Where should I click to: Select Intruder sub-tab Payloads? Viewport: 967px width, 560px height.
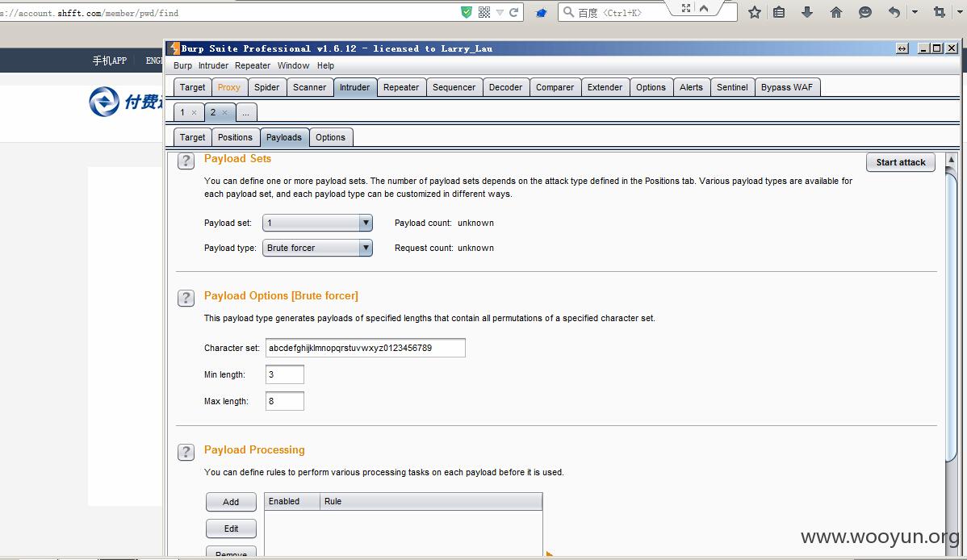(283, 137)
